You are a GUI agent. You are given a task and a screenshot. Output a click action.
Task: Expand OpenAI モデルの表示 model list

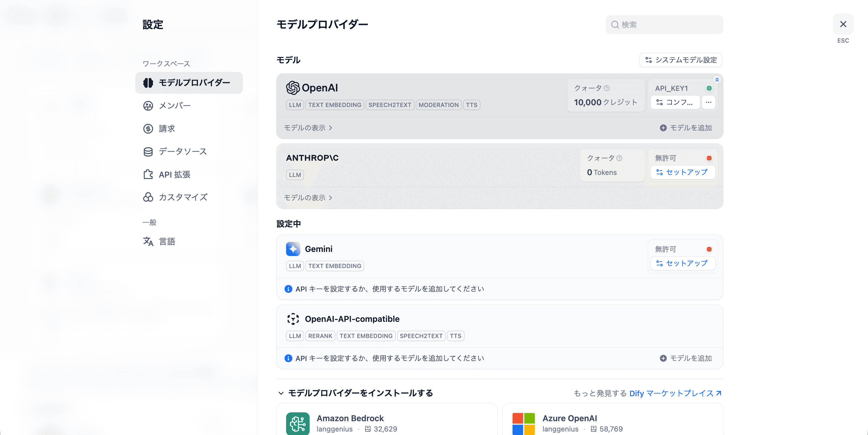click(308, 128)
